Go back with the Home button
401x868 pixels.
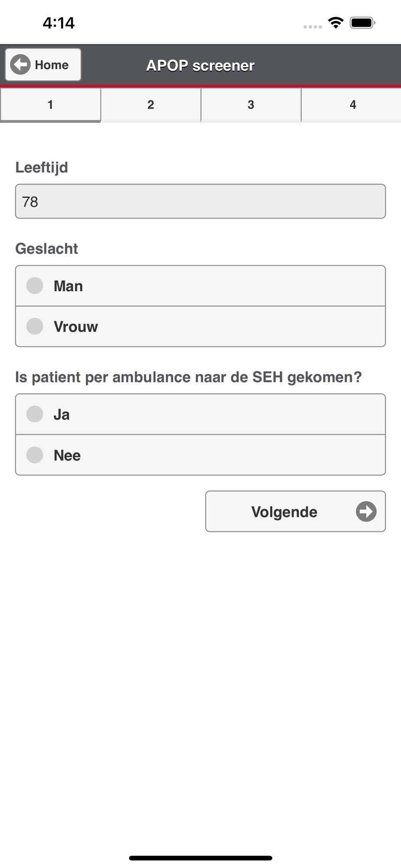(x=43, y=65)
